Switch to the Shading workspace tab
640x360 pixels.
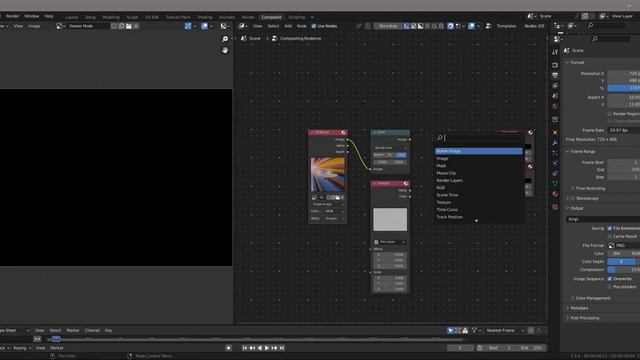(x=205, y=17)
